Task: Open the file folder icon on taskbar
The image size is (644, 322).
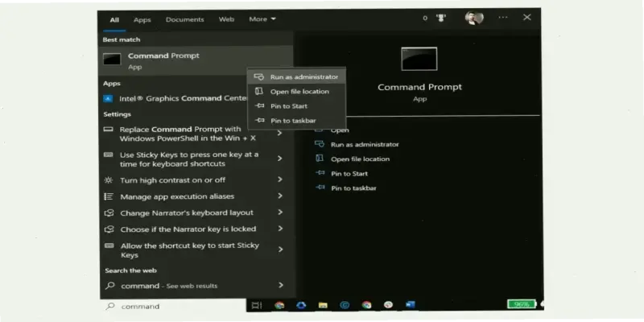Action: click(323, 306)
